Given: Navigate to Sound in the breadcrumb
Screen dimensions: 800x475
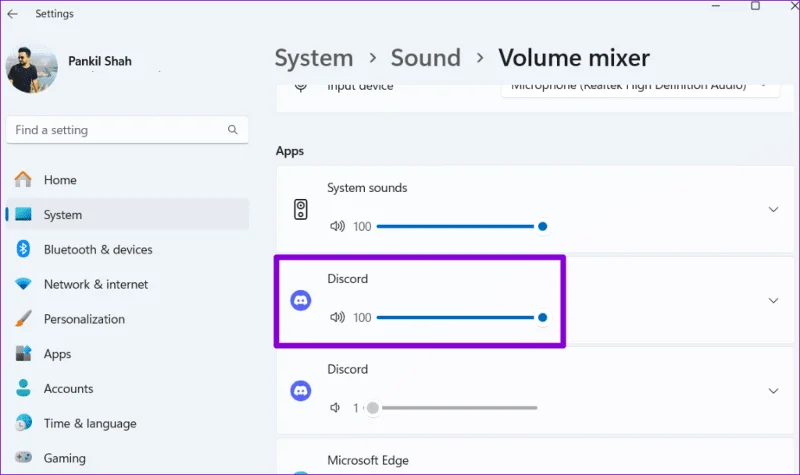Looking at the screenshot, I should coord(426,58).
